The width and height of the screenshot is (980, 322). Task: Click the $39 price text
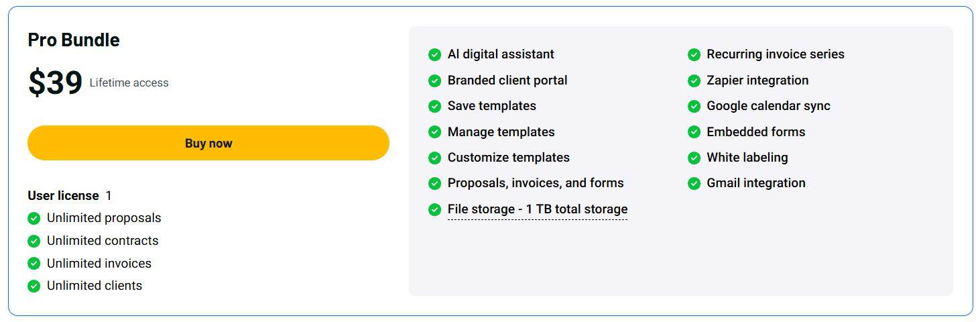coord(55,83)
